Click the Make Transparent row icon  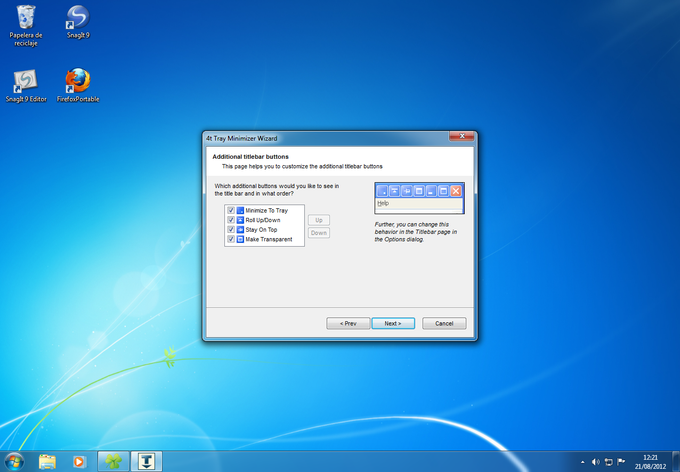240,239
